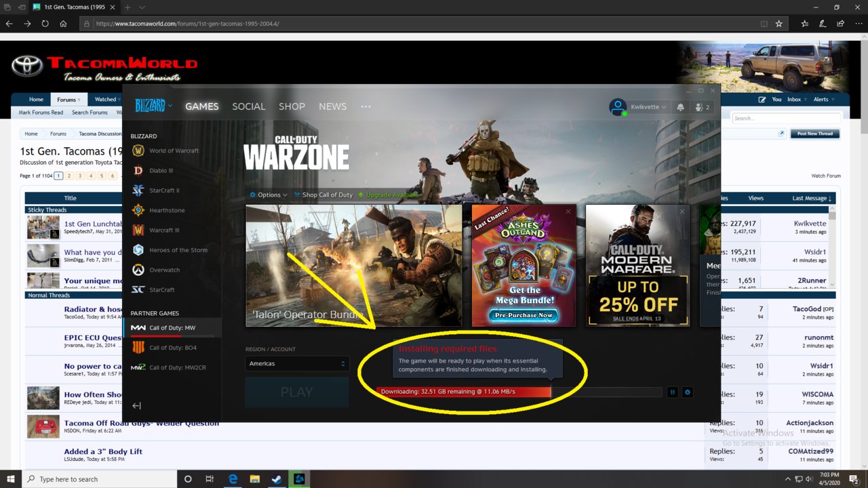Open the new browser tab plus button

127,7
